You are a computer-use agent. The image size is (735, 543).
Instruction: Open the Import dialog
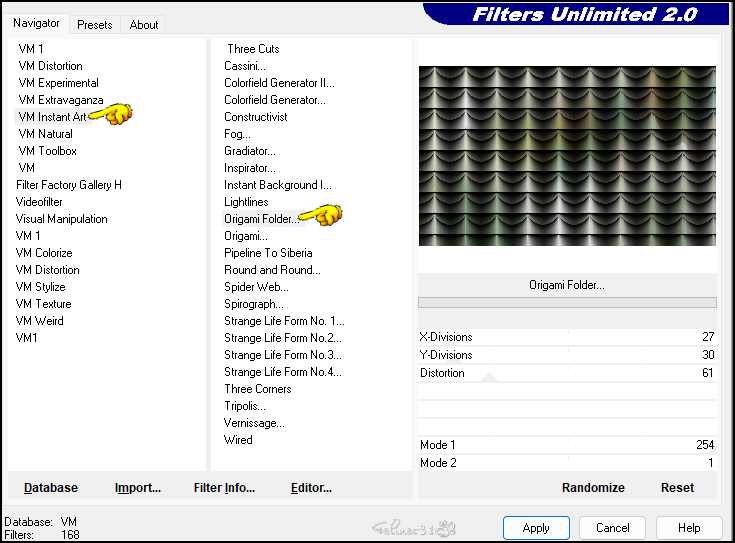point(138,488)
